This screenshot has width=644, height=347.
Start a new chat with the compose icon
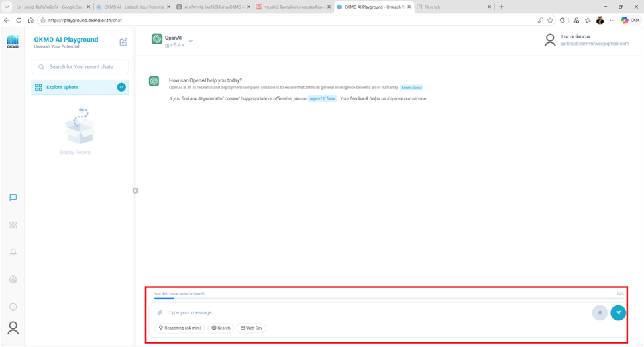[123, 42]
